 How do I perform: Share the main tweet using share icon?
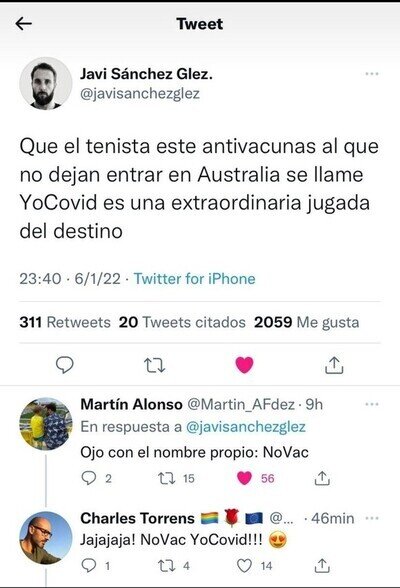tap(334, 365)
